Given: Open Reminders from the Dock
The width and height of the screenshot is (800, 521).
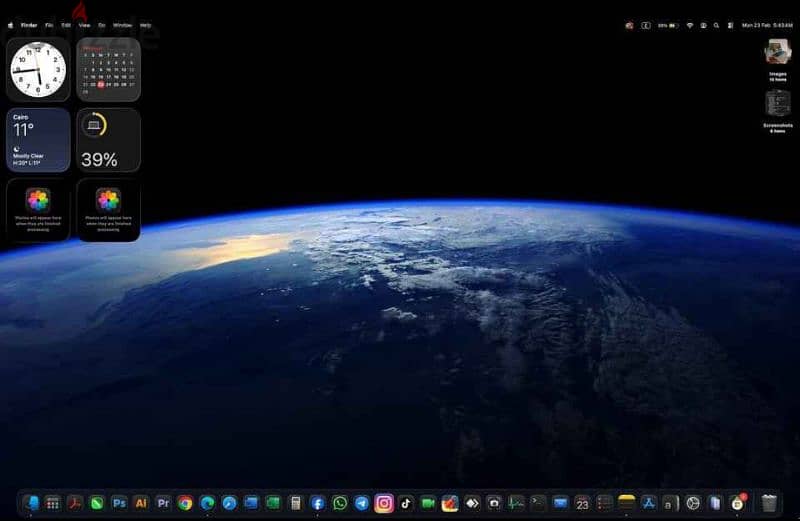Looking at the screenshot, I should point(605,503).
